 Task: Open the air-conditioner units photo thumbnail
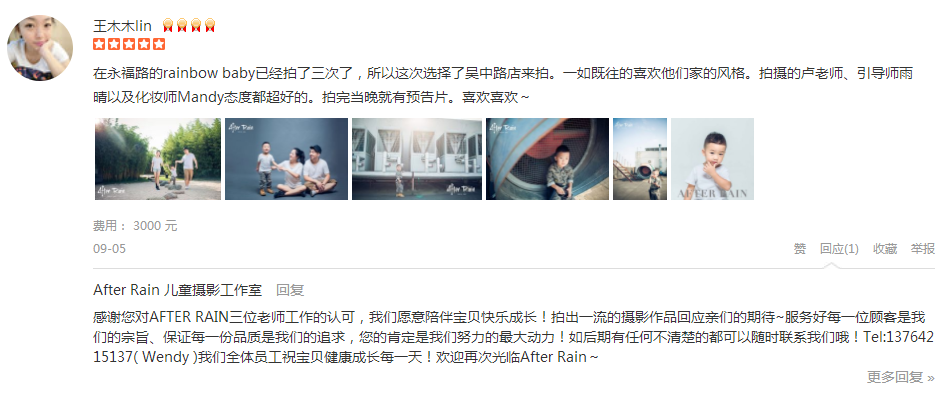click(x=417, y=159)
